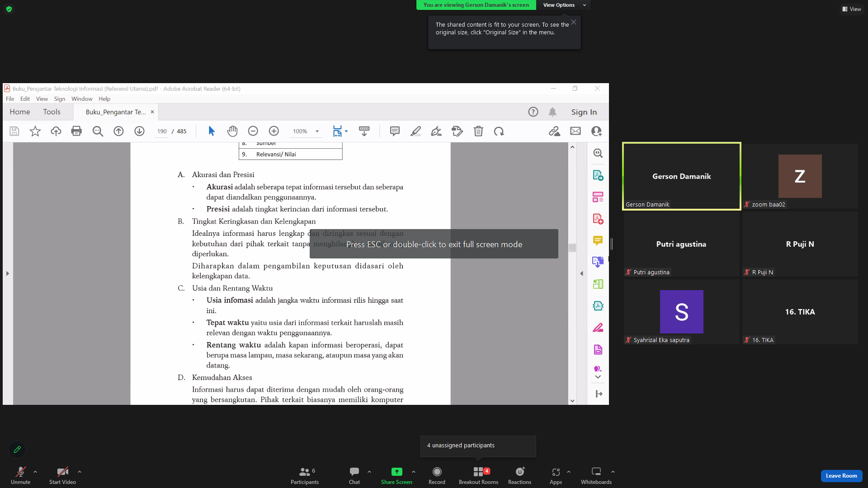868x488 pixels.
Task: Click the Save icon in Acrobat toolbar
Action: tap(14, 131)
